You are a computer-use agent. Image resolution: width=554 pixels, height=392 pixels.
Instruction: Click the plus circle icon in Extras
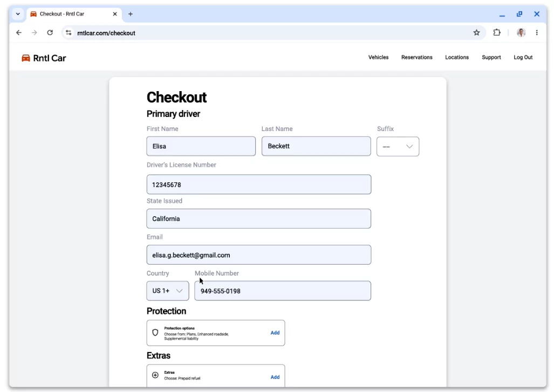tap(155, 375)
